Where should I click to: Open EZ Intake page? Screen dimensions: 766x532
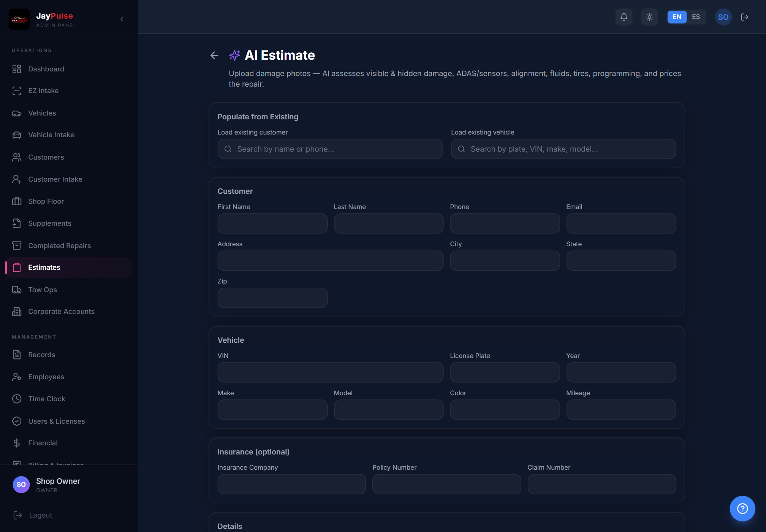pos(69,91)
